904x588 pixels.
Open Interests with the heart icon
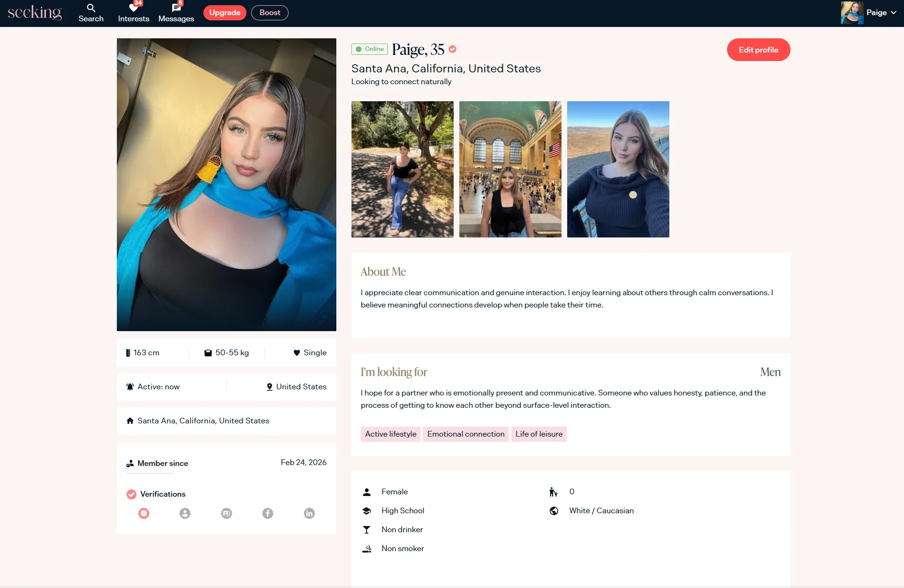click(133, 13)
